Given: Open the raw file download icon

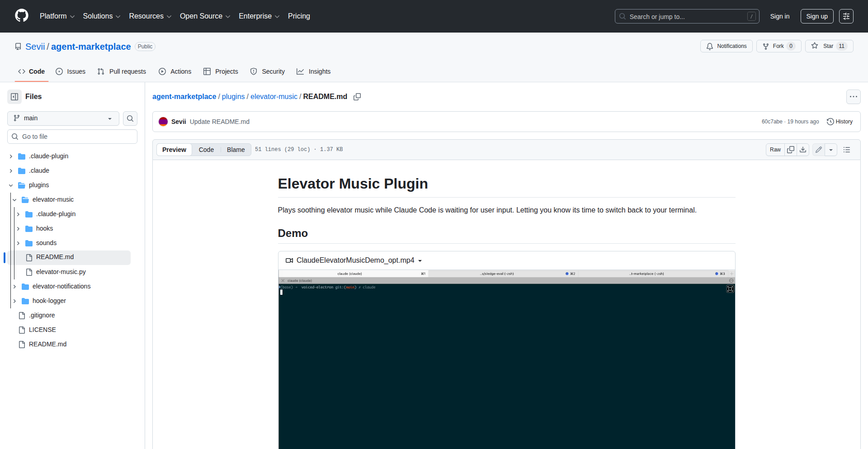Looking at the screenshot, I should click(x=803, y=149).
